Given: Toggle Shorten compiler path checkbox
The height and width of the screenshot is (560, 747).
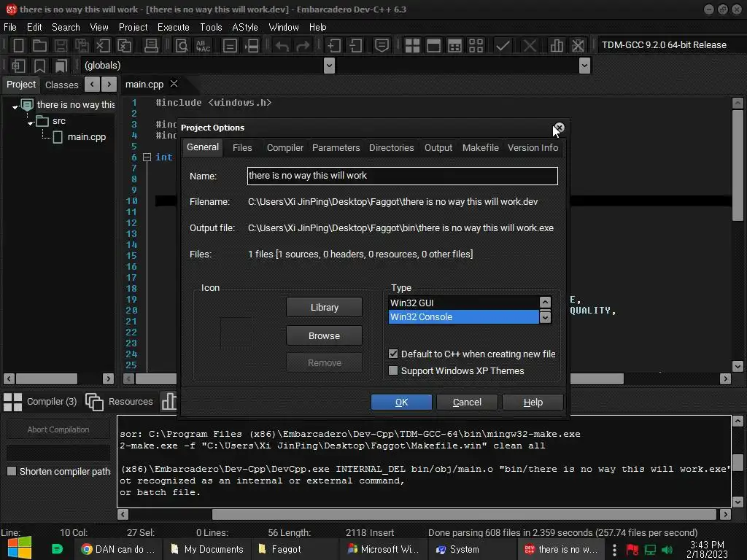Looking at the screenshot, I should click(x=12, y=471).
